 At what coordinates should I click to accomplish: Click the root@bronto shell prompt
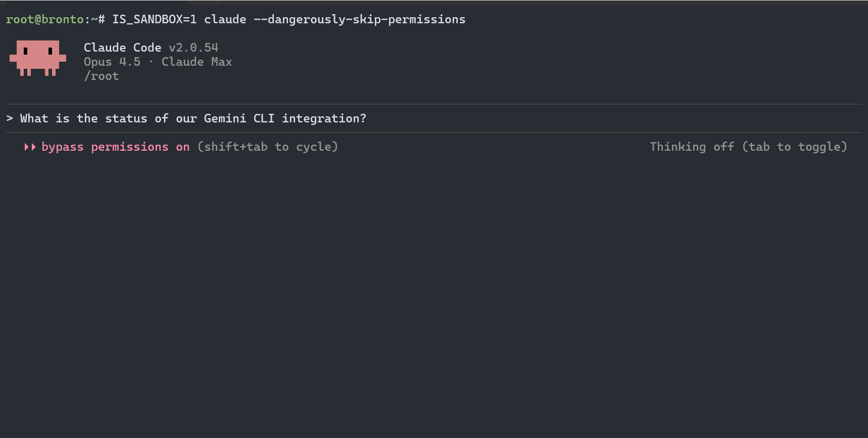pos(44,19)
